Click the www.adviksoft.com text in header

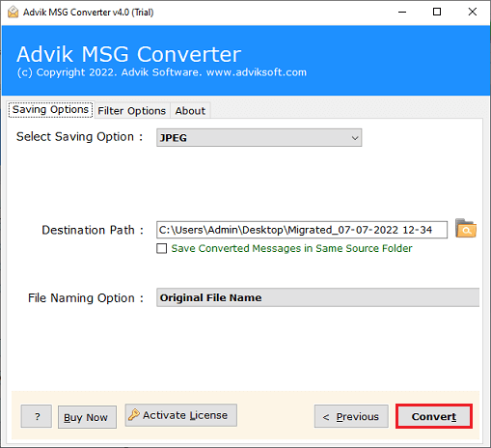[x=257, y=72]
